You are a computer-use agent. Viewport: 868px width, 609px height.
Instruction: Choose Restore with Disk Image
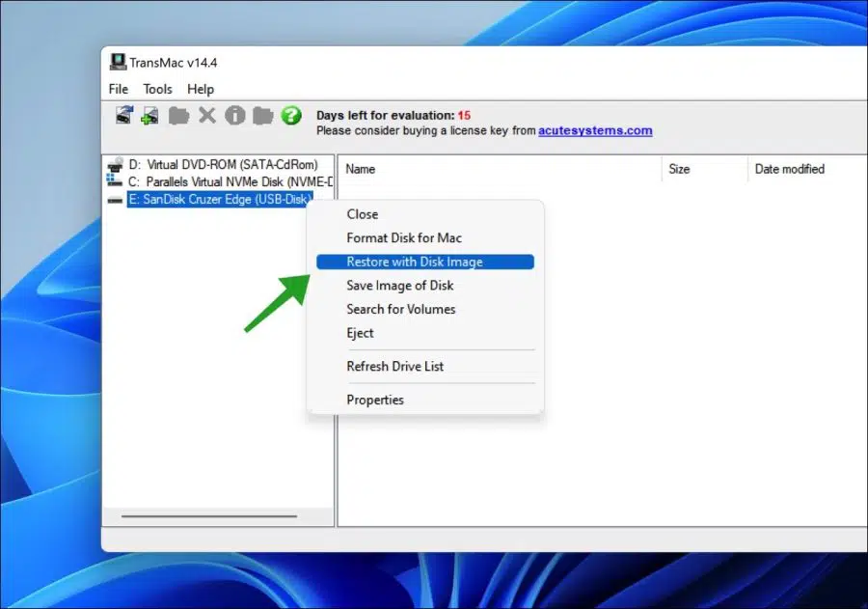[425, 262]
